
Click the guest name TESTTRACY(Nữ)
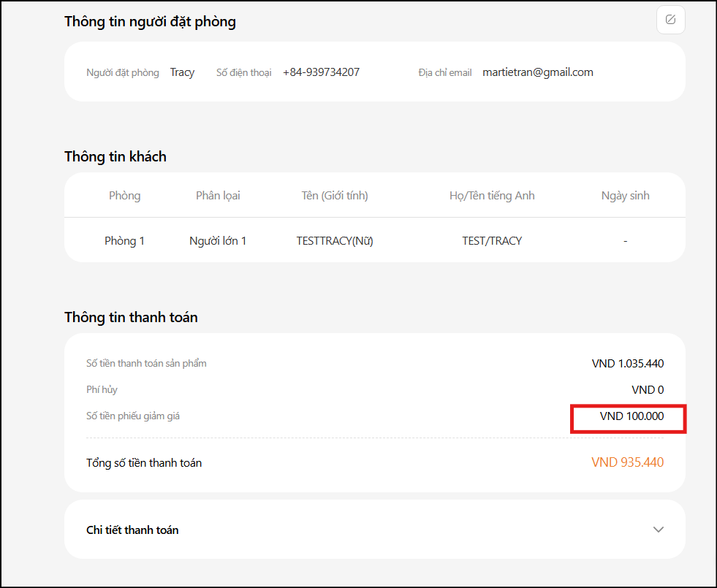[335, 240]
